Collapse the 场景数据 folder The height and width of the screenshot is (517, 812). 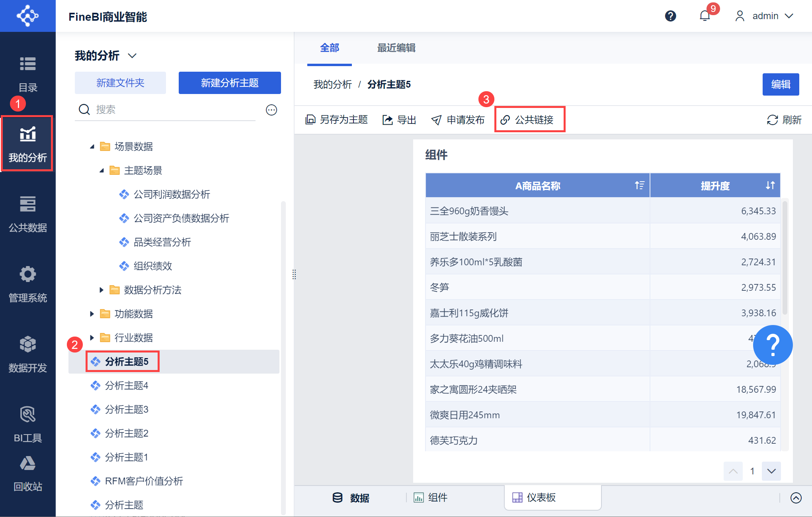click(92, 147)
